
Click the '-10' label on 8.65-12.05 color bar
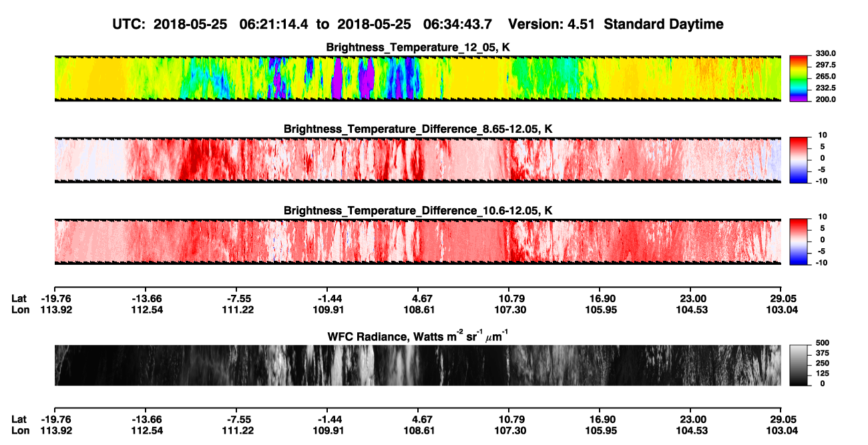(x=821, y=181)
